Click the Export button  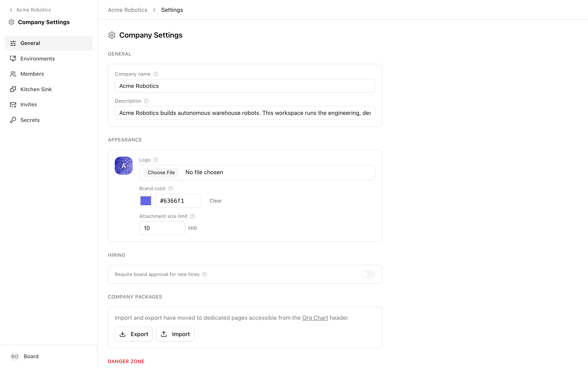[x=134, y=334]
